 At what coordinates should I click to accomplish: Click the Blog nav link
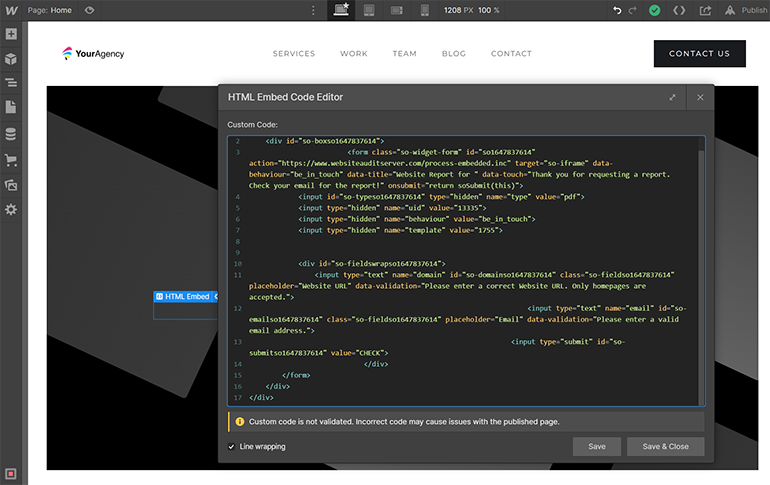454,54
